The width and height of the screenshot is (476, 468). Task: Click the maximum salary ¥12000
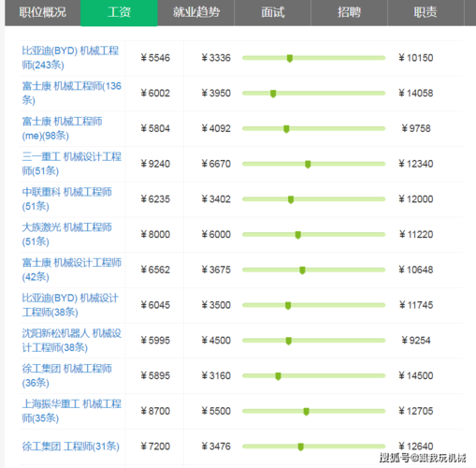pyautogui.click(x=416, y=198)
